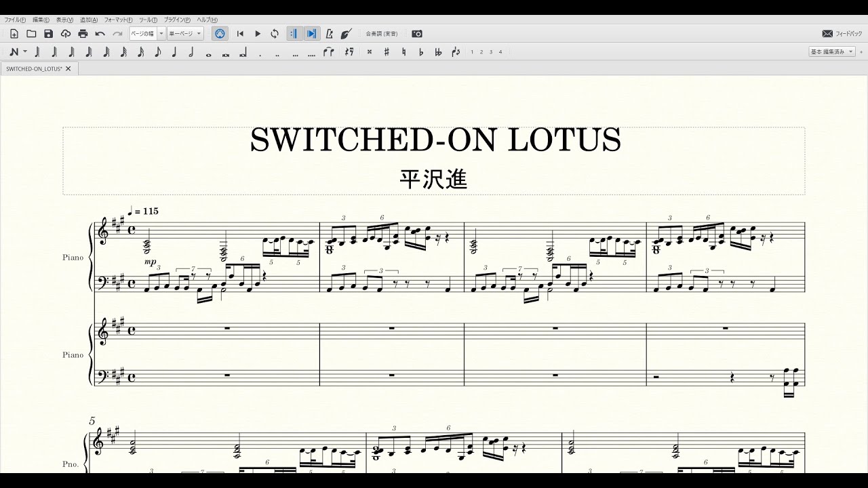The width and height of the screenshot is (868, 488).
Task: Open the 表示(V) menu
Action: pos(64,20)
